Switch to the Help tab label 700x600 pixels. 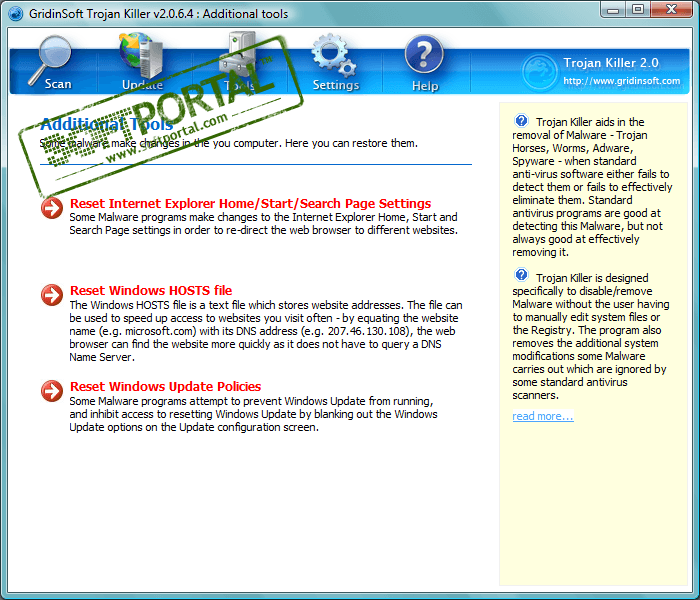coord(425,85)
